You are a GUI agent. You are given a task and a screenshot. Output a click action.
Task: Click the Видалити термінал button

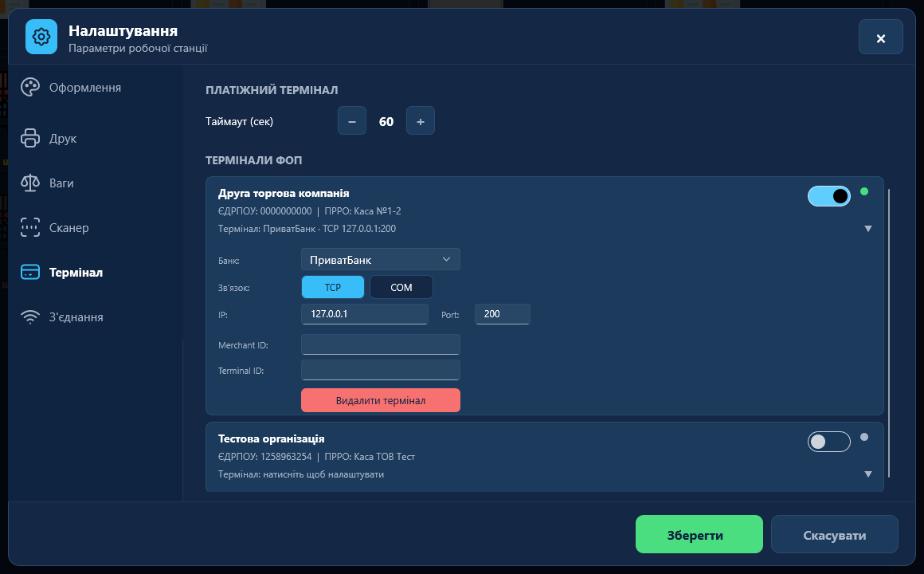(x=381, y=400)
